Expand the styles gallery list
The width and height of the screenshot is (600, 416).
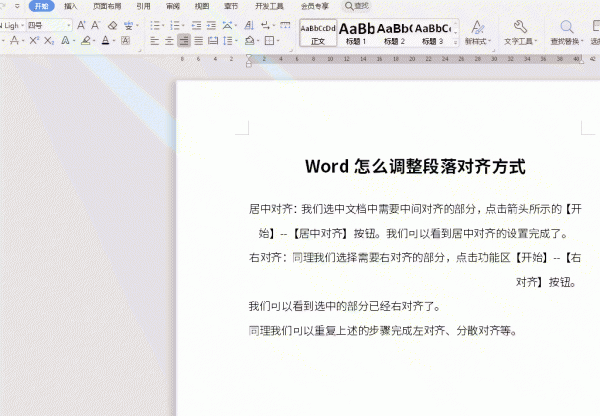click(455, 42)
